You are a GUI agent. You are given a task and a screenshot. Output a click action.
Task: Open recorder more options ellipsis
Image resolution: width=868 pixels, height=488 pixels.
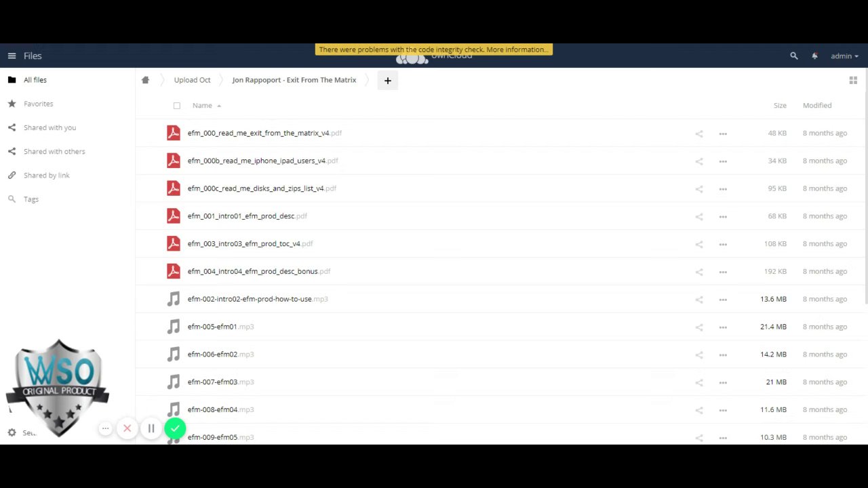[105, 428]
